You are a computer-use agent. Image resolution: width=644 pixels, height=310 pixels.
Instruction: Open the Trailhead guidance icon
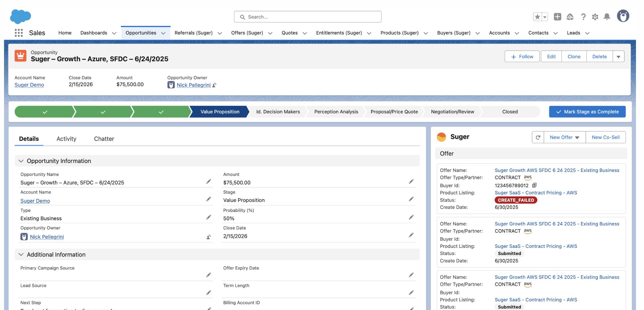[570, 17]
